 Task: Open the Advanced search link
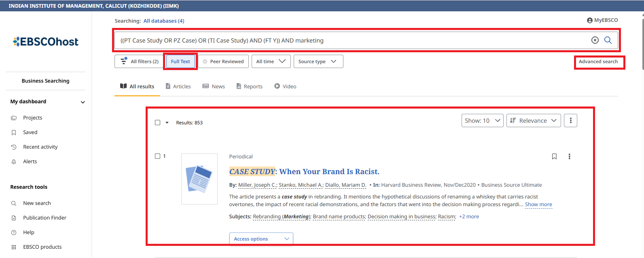click(598, 62)
